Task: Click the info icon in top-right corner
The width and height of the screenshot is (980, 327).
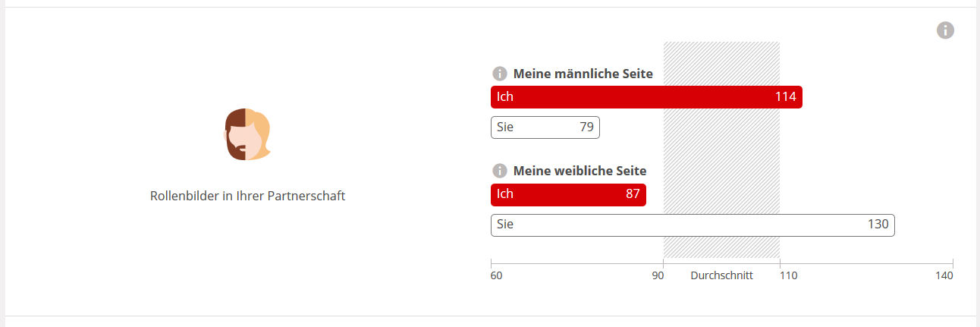Action: [x=945, y=30]
